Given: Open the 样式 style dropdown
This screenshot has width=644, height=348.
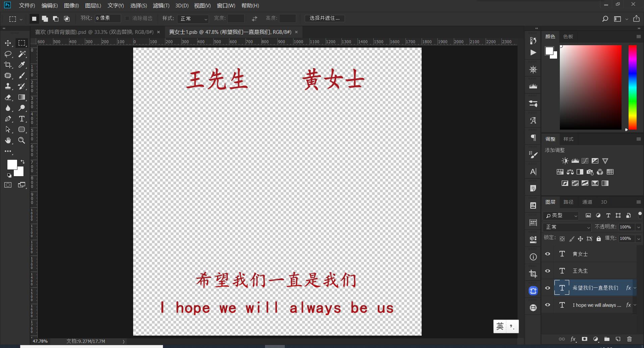Looking at the screenshot, I should coord(194,19).
